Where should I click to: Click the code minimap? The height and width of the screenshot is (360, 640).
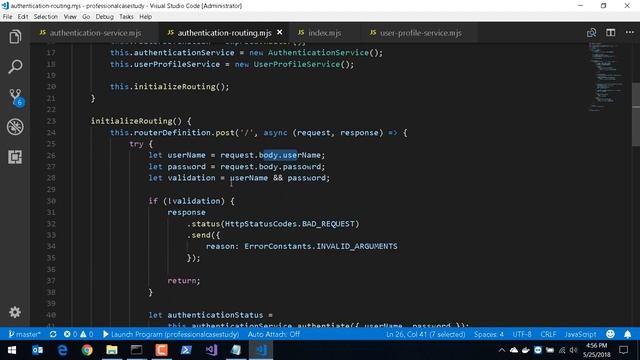[x=607, y=76]
